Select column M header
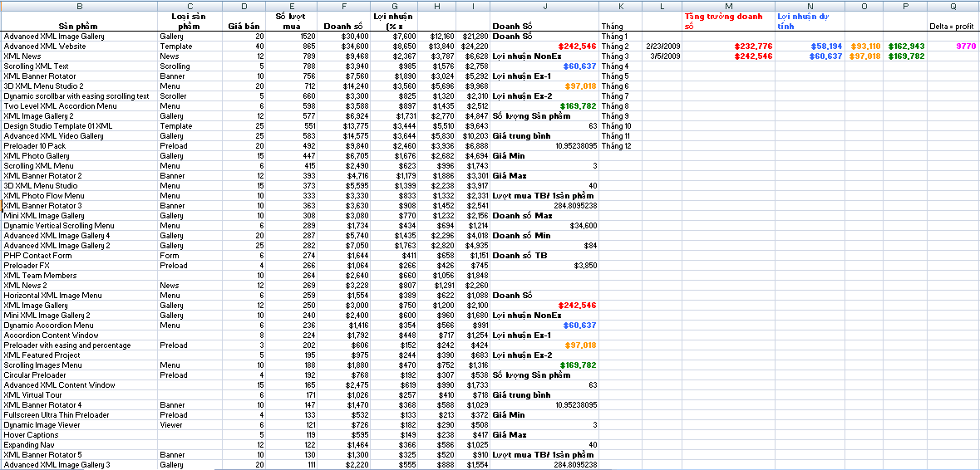This screenshot has height=470, width=980. (x=728, y=6)
